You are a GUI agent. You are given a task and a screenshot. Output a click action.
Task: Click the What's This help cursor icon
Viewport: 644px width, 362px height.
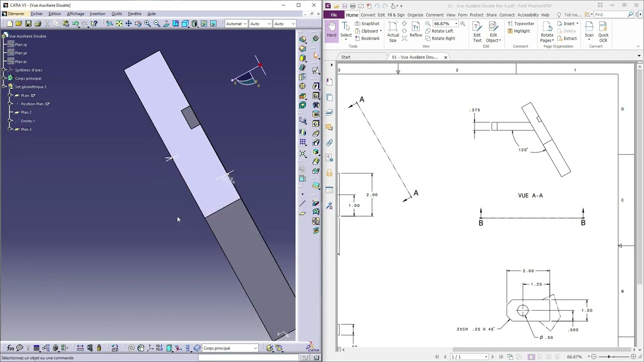(94, 24)
